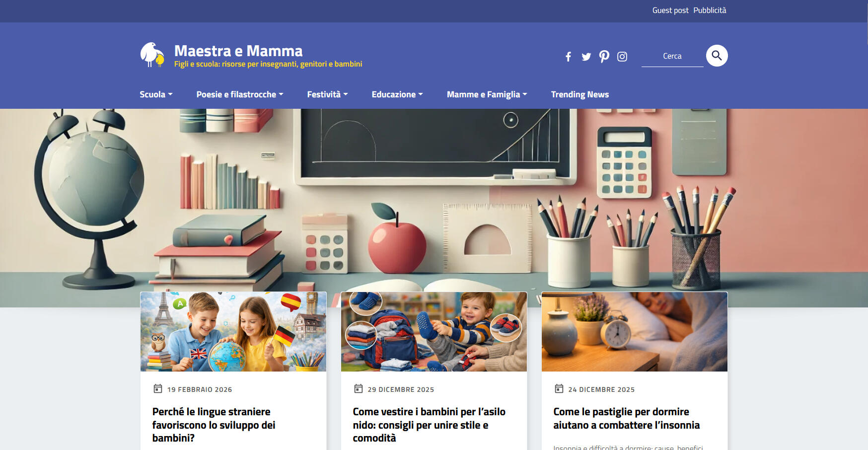Screen dimensions: 868x450
Task: Open thumbnail of toddler with shoes and backpack
Action: pyautogui.click(x=434, y=332)
